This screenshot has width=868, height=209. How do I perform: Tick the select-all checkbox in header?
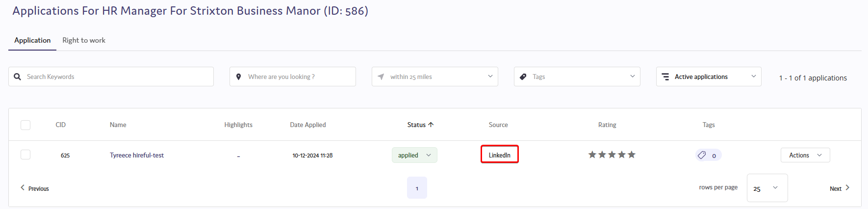point(26,125)
